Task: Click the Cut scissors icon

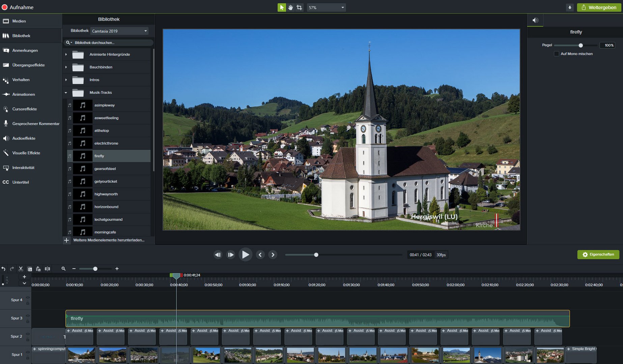Action: point(21,269)
